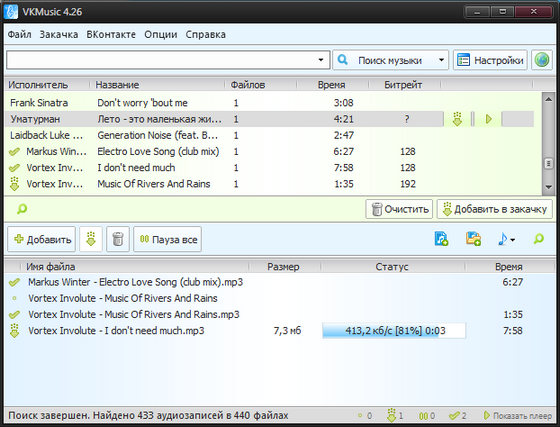Viewport: 560px width, 427px height.
Task: Sort results by Название column
Action: (117, 85)
